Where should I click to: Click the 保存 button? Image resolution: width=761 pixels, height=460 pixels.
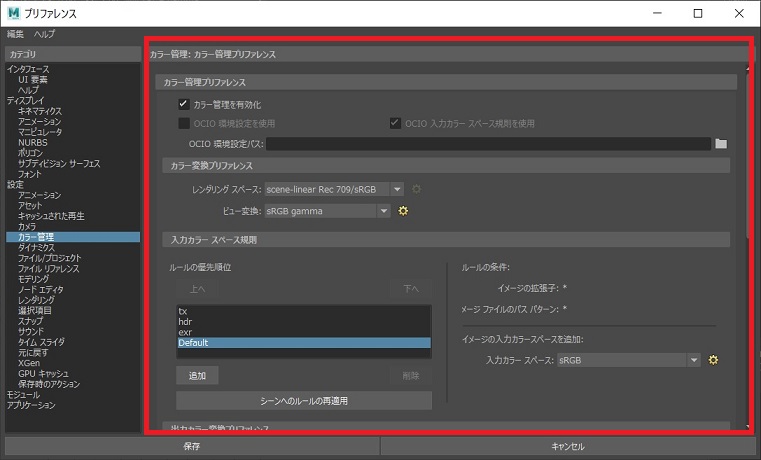(x=192, y=446)
